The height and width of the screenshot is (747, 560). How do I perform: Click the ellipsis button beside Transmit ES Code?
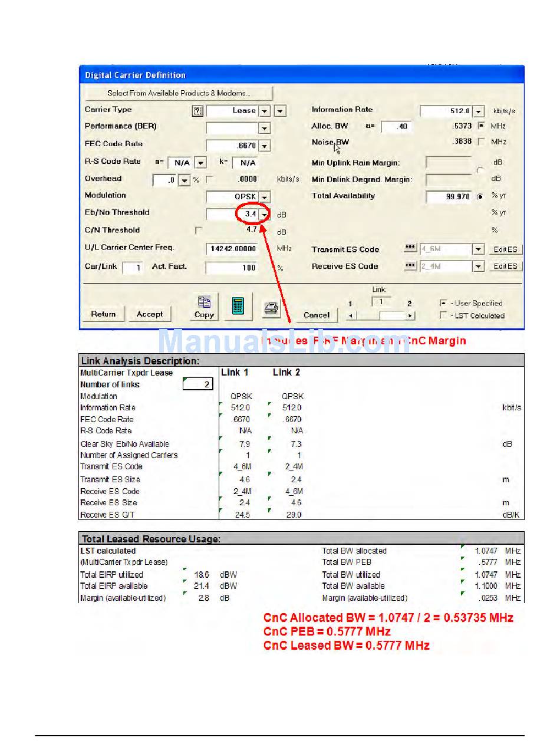coord(410,249)
